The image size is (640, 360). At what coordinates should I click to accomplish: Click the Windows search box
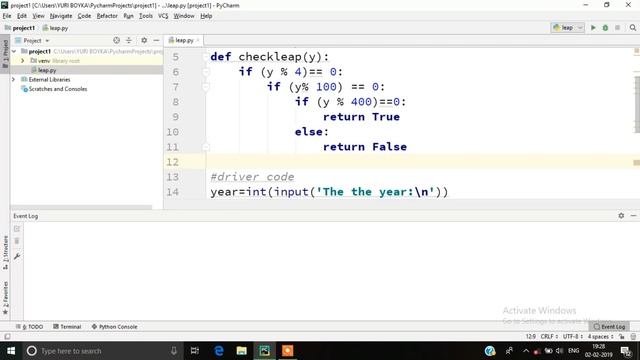tap(102, 351)
